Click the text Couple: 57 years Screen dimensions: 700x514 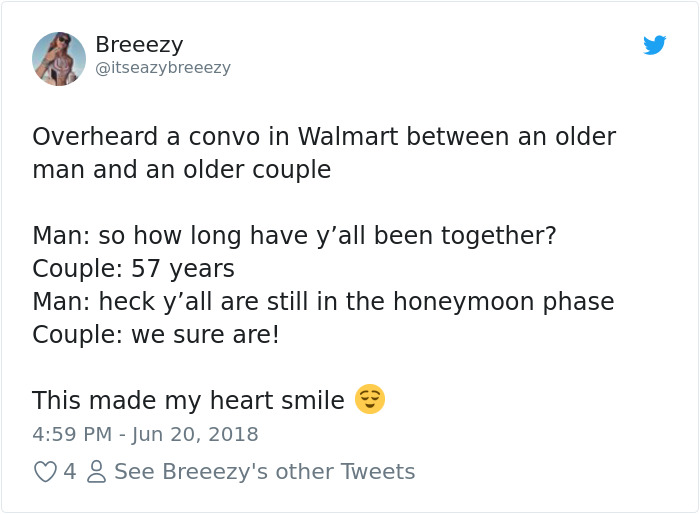[x=133, y=269]
